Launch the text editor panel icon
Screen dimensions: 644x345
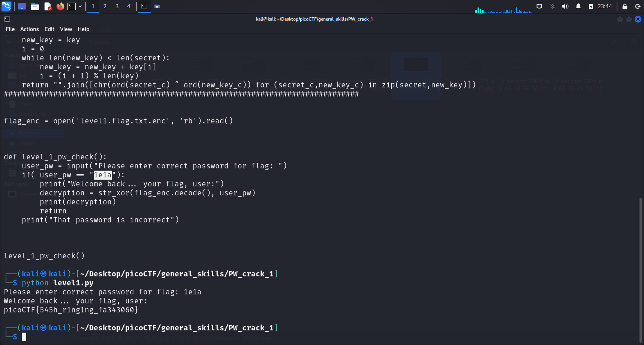[x=48, y=6]
